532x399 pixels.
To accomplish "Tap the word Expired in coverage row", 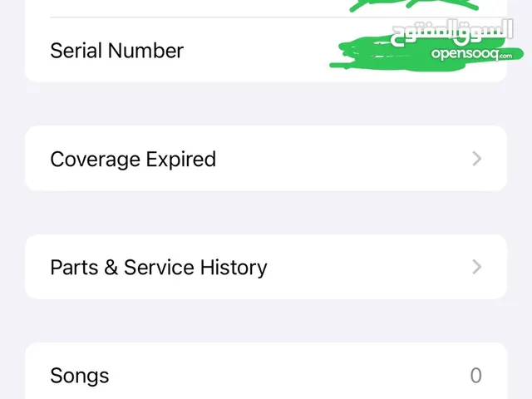I will click(x=181, y=159).
